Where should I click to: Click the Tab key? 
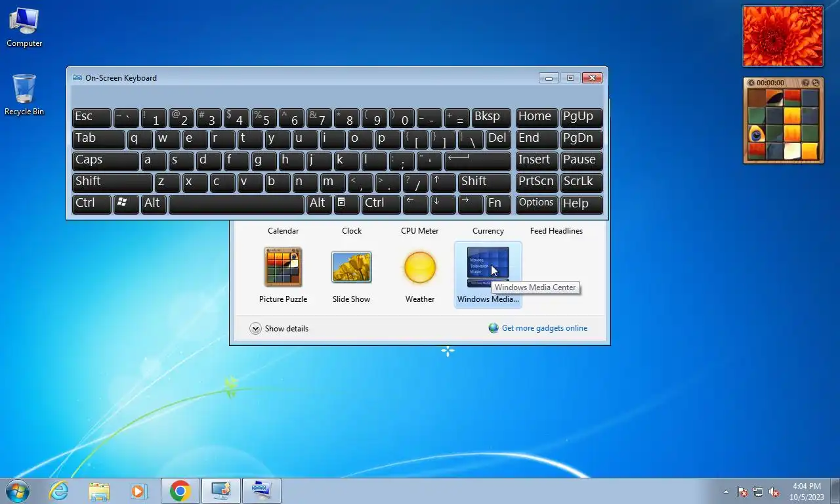pos(98,139)
